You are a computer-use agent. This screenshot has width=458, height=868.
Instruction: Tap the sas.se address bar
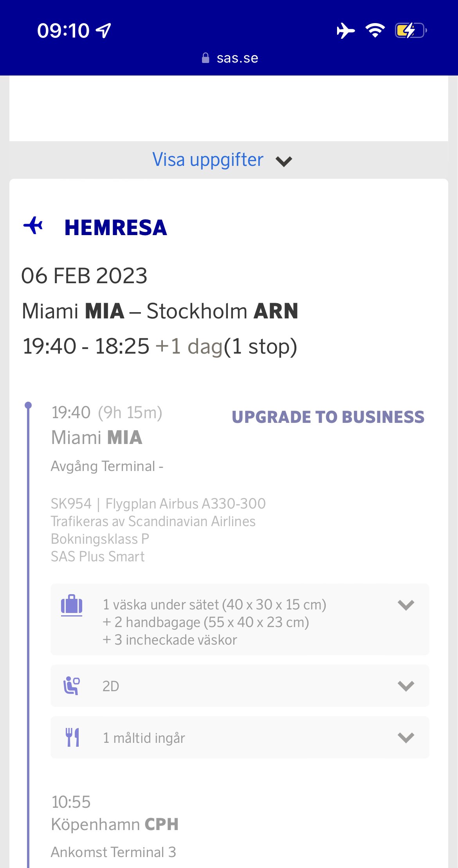[237, 58]
